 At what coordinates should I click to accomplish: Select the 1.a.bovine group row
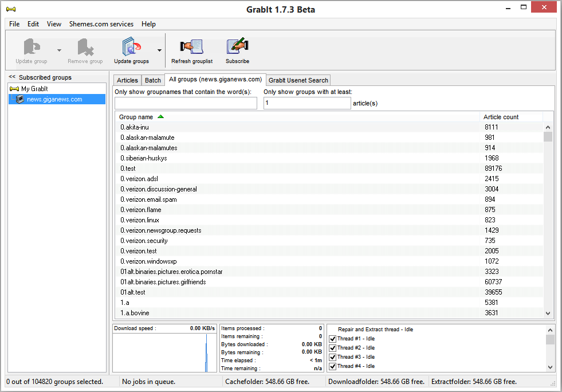[330, 313]
